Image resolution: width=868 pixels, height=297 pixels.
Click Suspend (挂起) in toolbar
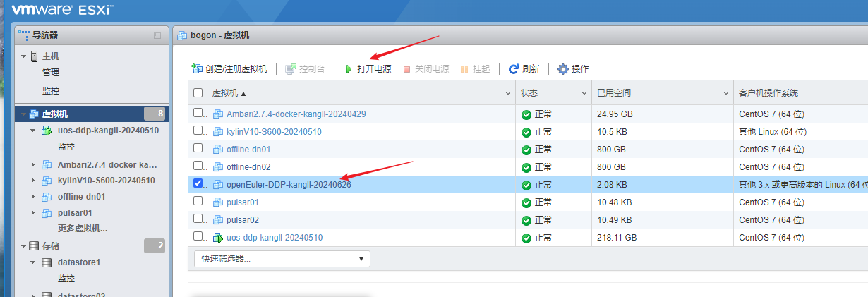tap(475, 69)
